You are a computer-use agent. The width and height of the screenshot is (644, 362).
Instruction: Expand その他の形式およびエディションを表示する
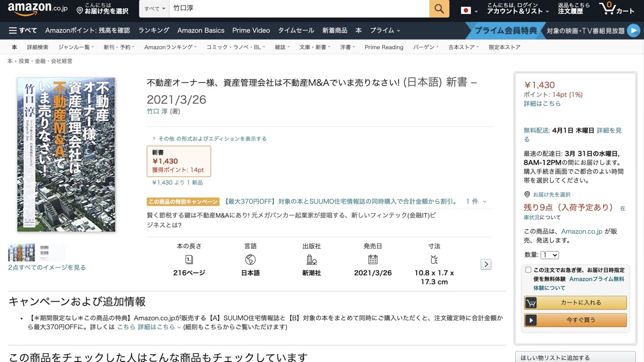(x=209, y=139)
